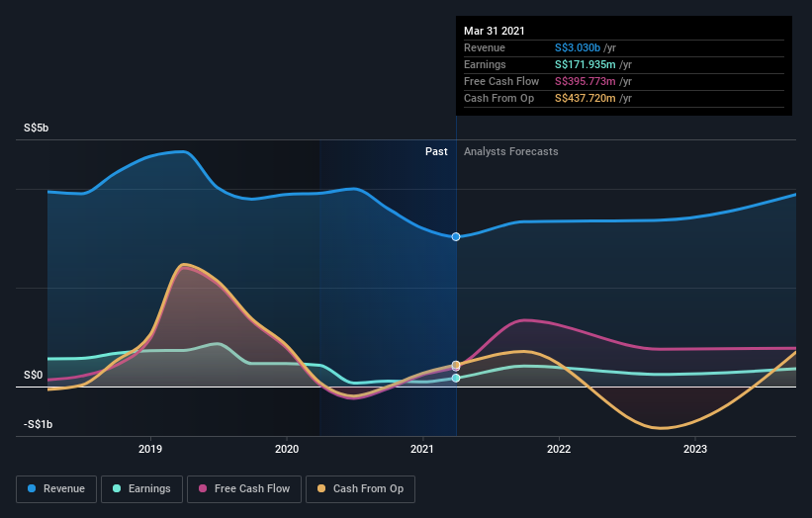Click the S$3.030b Revenue value in tooltip
This screenshot has height=518, width=812.
click(x=578, y=48)
